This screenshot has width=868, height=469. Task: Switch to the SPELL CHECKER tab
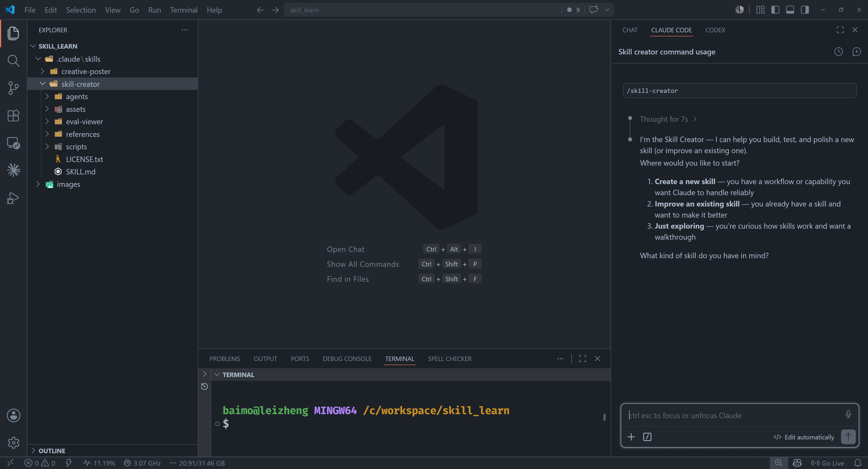tap(450, 359)
